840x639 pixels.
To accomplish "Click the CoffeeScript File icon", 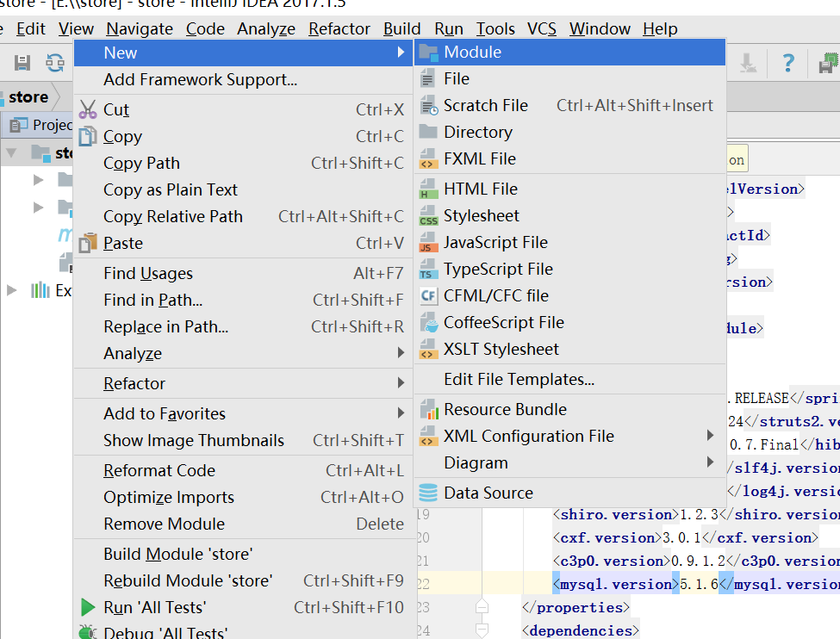I will pos(428,323).
